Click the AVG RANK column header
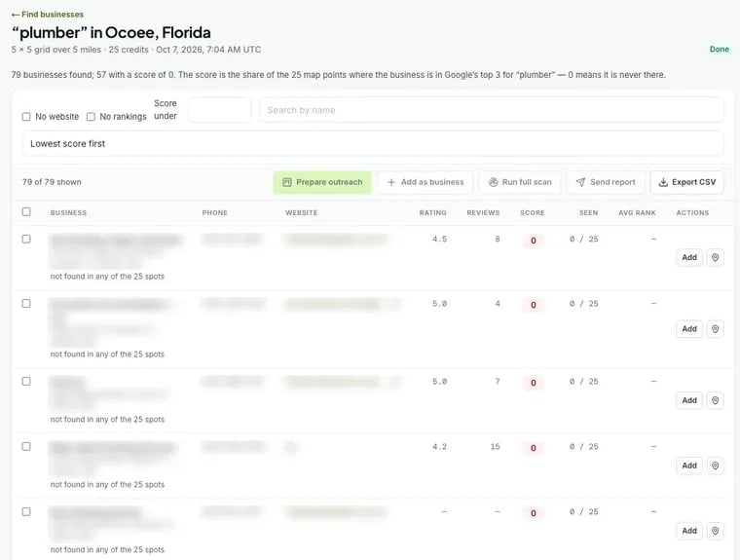740x560 pixels. pos(637,213)
